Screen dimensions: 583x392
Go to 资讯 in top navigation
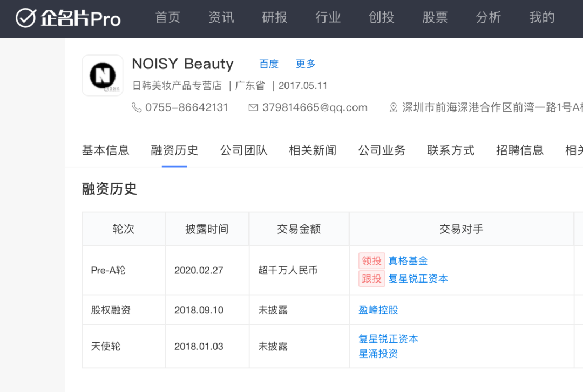pyautogui.click(x=221, y=18)
